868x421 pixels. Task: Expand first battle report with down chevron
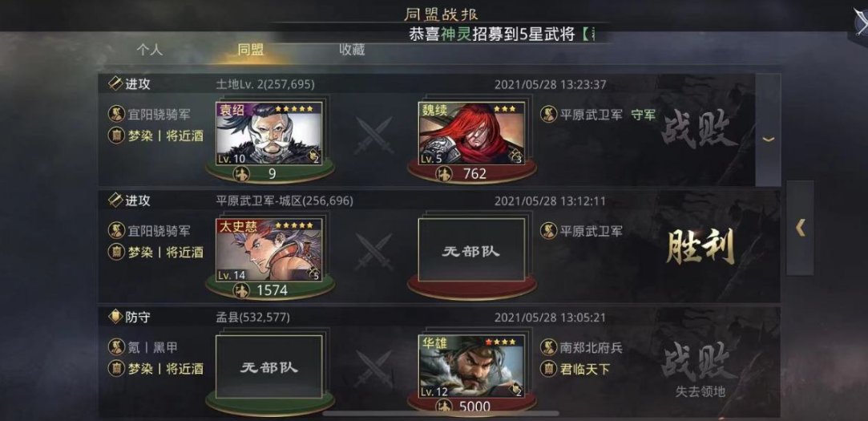(x=768, y=139)
